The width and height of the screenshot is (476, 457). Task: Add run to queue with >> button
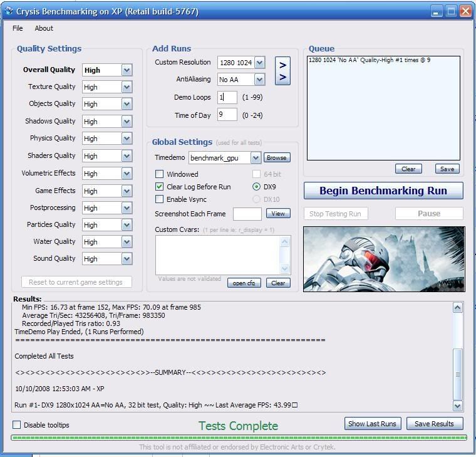[282, 71]
